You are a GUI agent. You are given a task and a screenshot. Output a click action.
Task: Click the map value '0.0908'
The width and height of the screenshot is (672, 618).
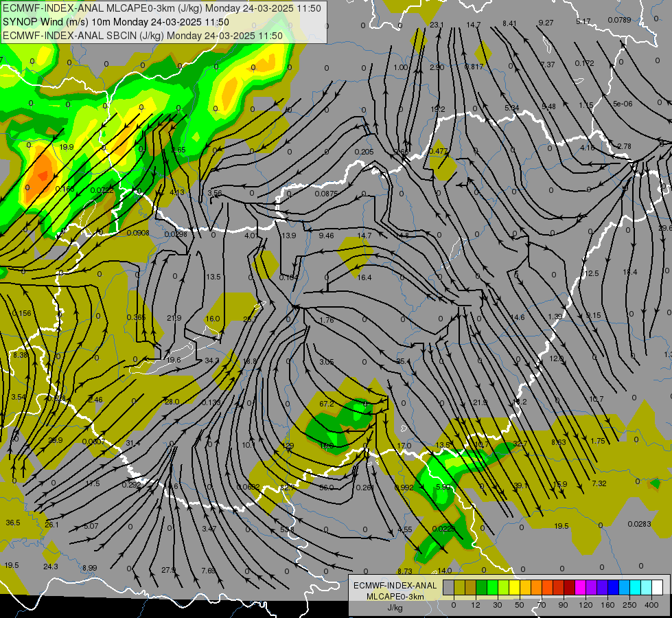138,233
